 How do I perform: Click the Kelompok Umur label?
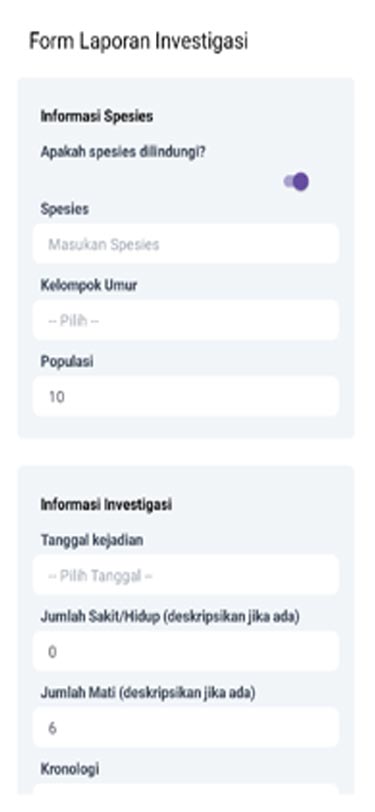[89, 285]
